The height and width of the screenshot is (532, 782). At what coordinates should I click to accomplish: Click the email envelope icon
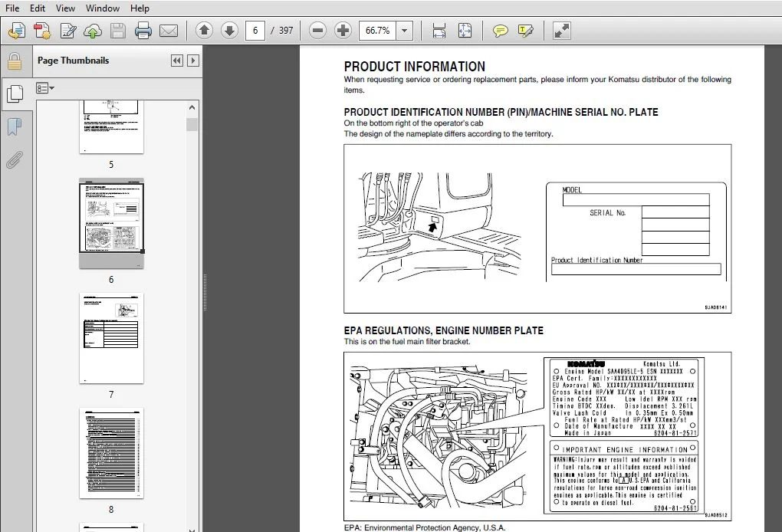pos(169,31)
